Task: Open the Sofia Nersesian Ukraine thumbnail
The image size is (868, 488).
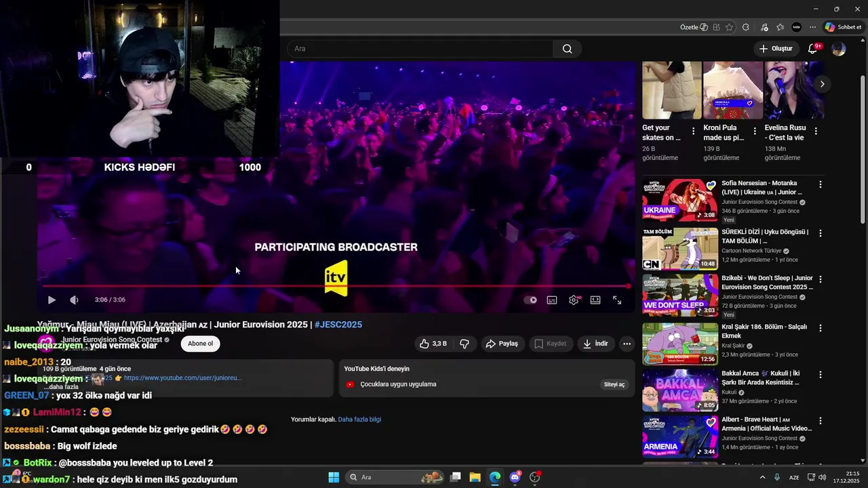Action: 680,200
